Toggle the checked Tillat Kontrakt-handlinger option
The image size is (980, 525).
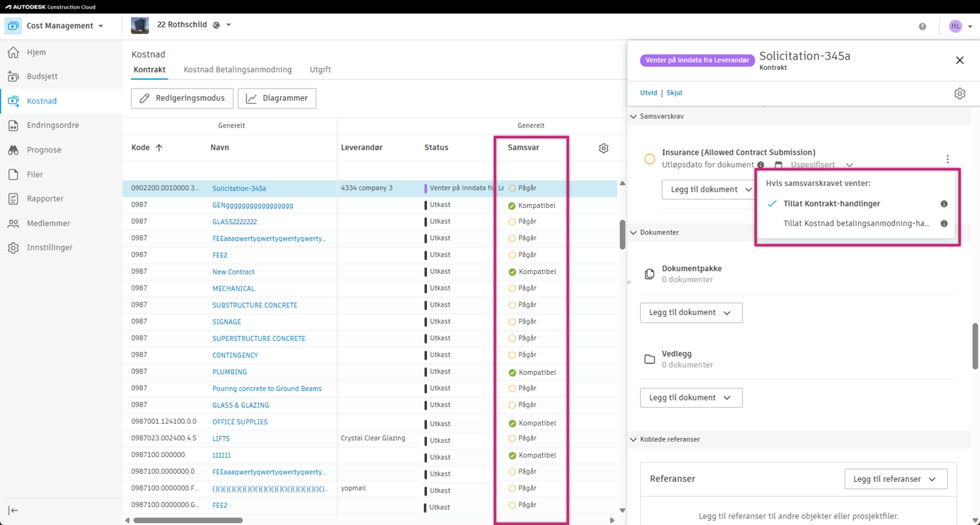[x=832, y=204]
